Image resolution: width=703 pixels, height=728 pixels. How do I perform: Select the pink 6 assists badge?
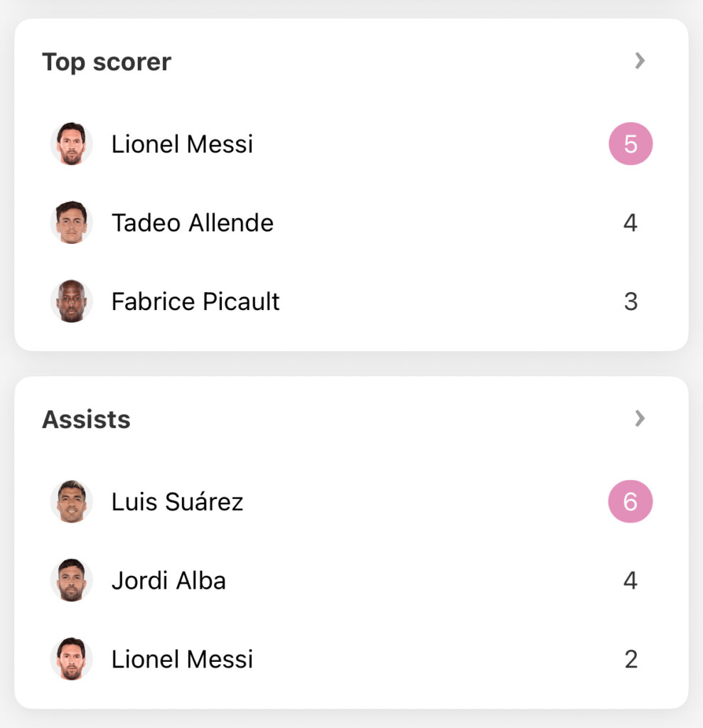click(630, 501)
